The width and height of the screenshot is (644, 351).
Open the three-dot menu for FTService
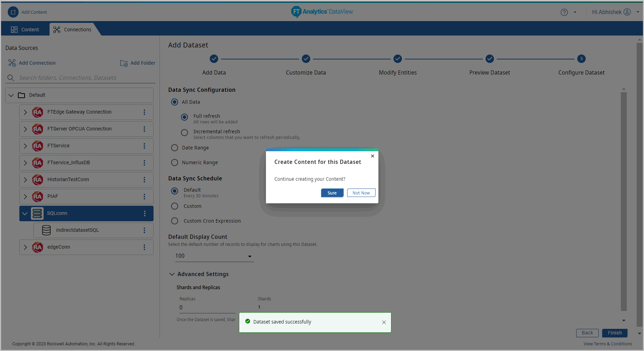click(144, 146)
